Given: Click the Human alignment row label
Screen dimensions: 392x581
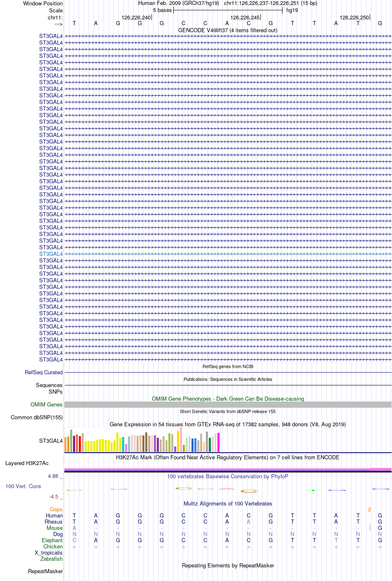Looking at the screenshot, I should pos(54,515).
